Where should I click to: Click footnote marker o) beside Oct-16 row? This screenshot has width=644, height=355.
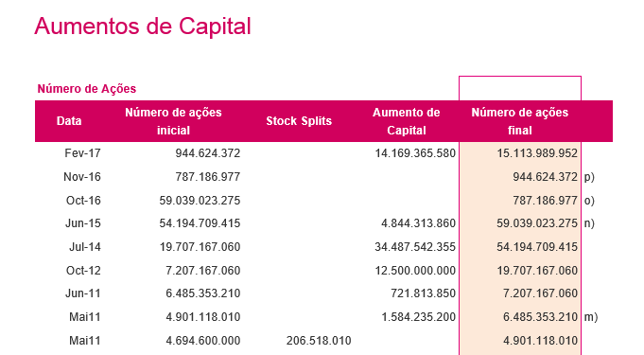(589, 201)
